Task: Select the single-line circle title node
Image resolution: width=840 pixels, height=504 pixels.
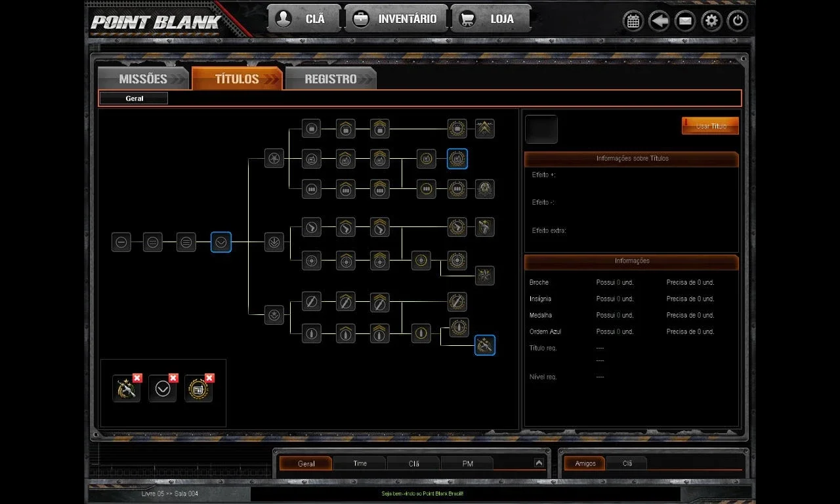Action: coord(121,242)
